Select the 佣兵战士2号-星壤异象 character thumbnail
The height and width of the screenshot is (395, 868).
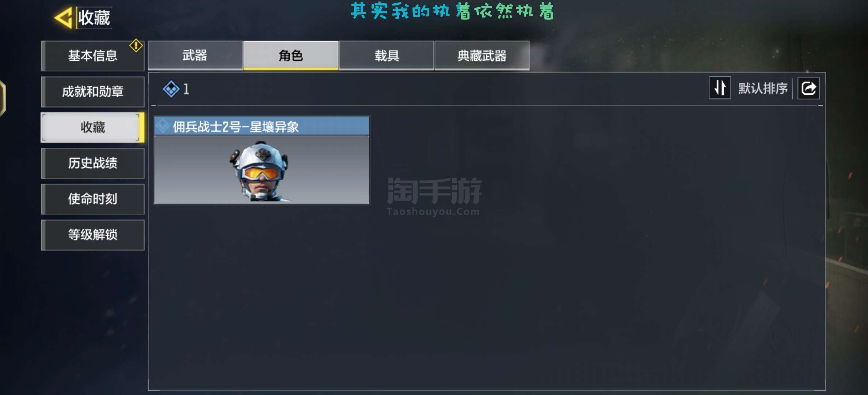[x=262, y=170]
